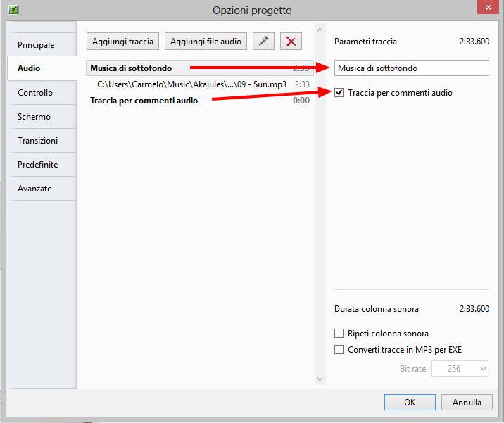Image resolution: width=504 pixels, height=423 pixels.
Task: Toggle Traccia per commenti audio checkbox
Action: (x=340, y=93)
